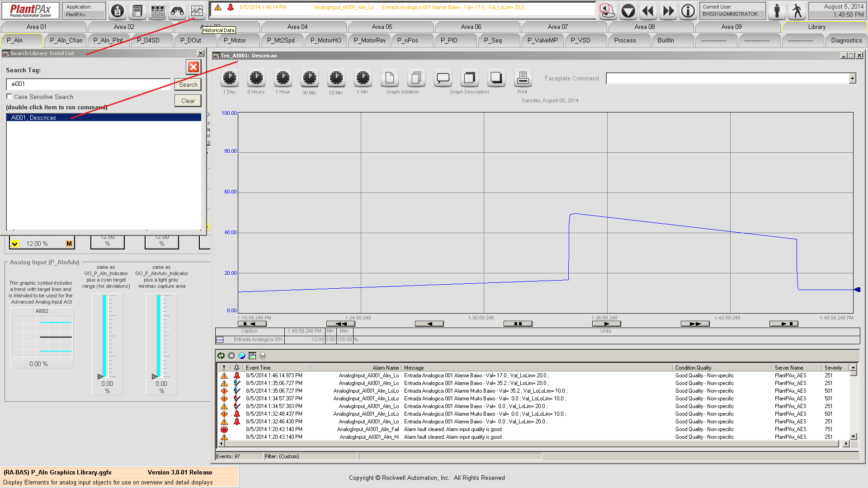Set trend span to 8 Hours

(x=256, y=78)
